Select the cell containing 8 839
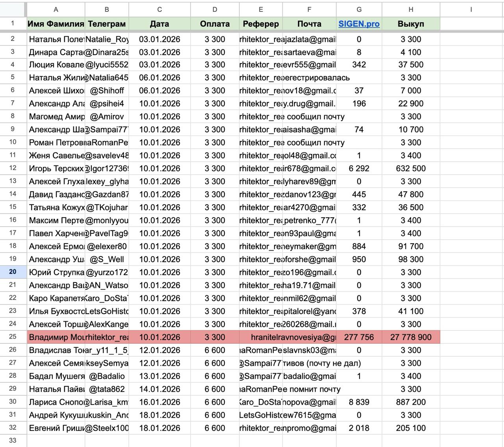The width and height of the screenshot is (504, 447). 359,402
